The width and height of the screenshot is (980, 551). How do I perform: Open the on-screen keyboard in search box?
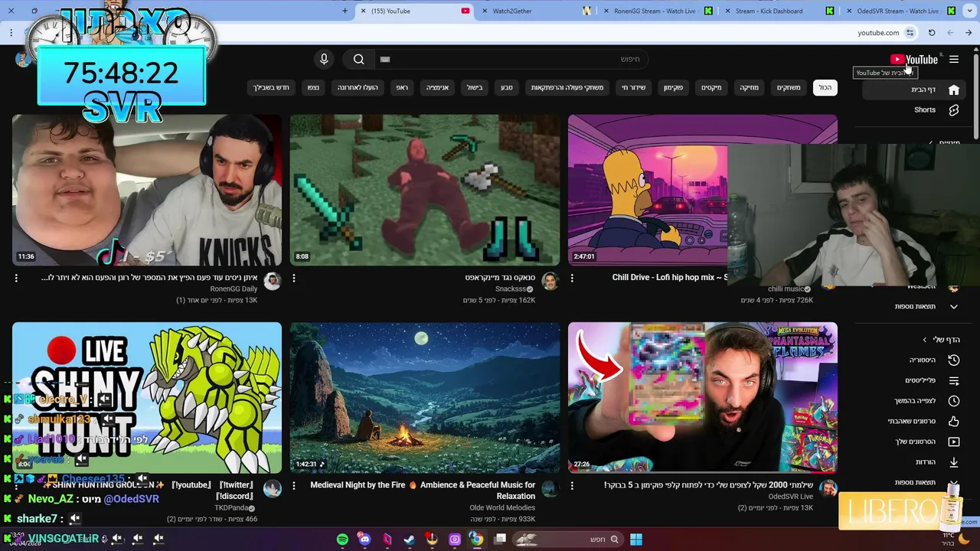click(x=385, y=59)
